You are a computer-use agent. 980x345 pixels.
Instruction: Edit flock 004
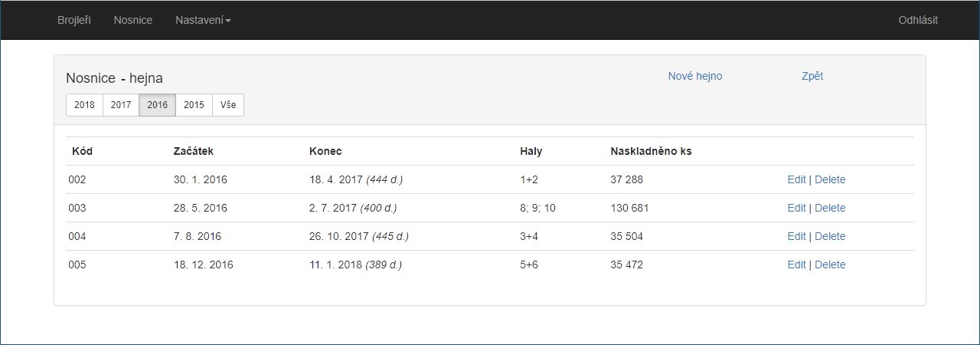point(796,236)
